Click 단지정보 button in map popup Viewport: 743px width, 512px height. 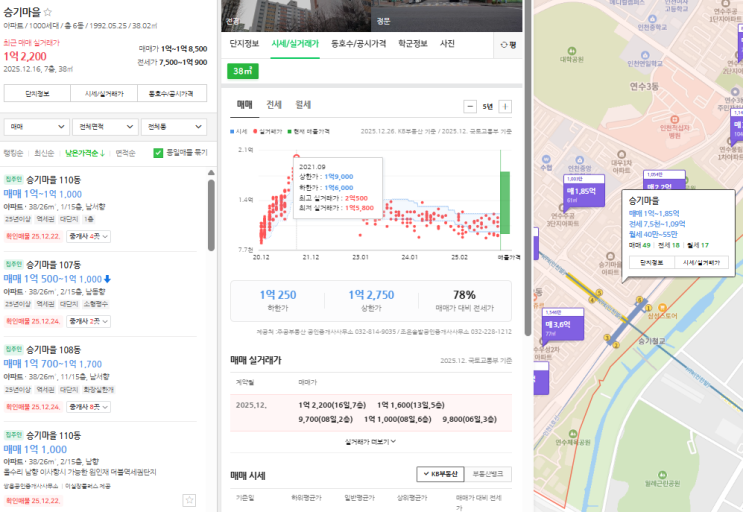[652, 263]
